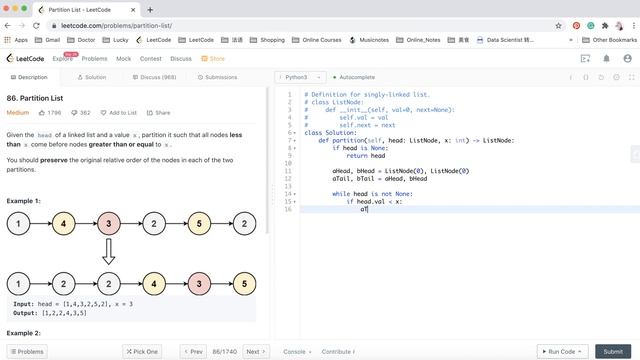Screen dimensions: 640x360
Task: Collapse the while loop fold arrow
Action: click(295, 194)
